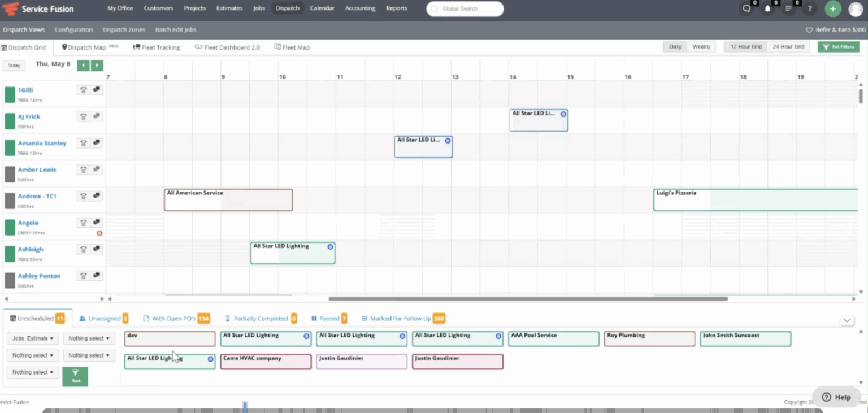This screenshot has height=413, width=868.
Task: Click the Global Search field
Action: pyautogui.click(x=465, y=9)
